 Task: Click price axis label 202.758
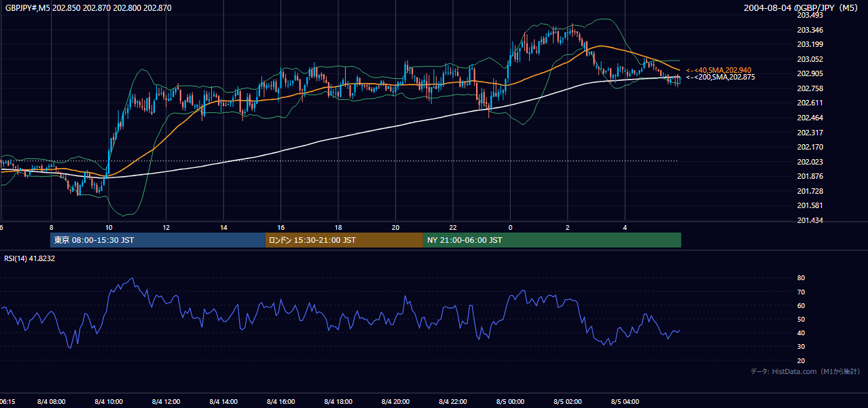[810, 88]
